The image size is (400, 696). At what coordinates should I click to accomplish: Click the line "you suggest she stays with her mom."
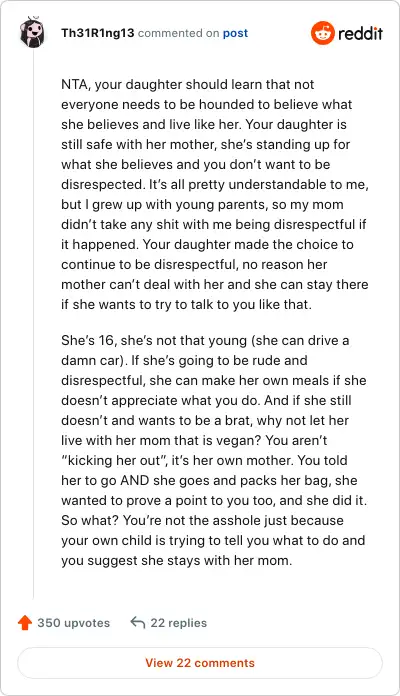tap(177, 560)
